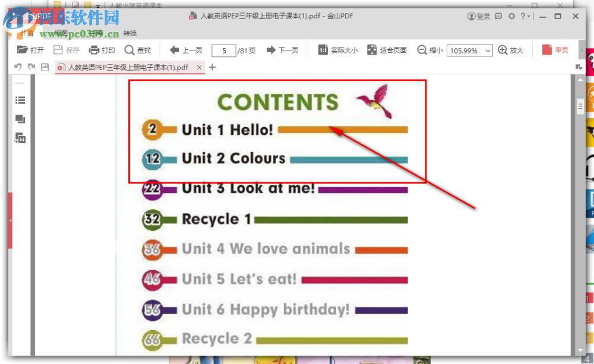
Task: Click the page number input showing 5
Action: (x=224, y=50)
